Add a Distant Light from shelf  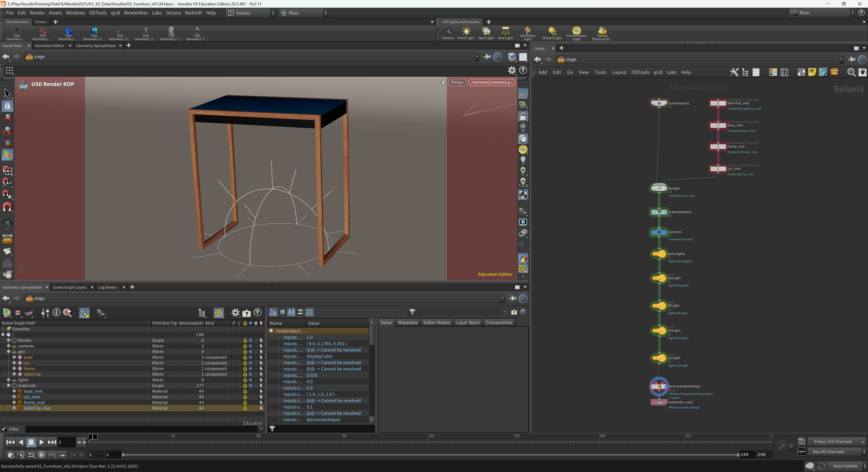(x=552, y=33)
